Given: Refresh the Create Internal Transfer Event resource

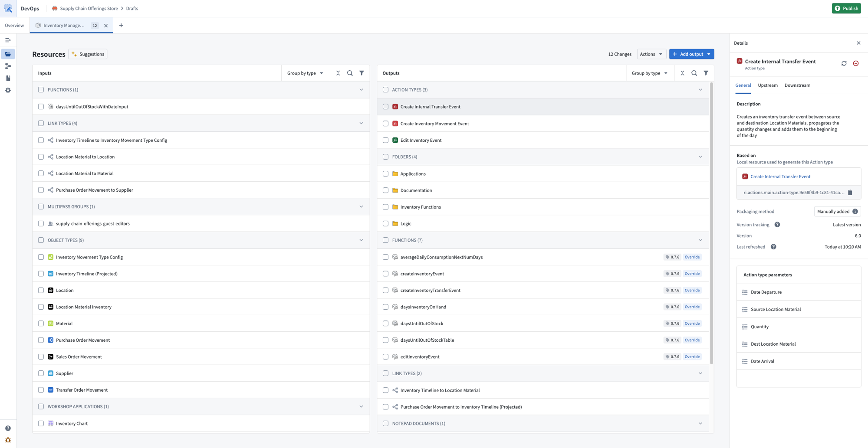Looking at the screenshot, I should (844, 63).
